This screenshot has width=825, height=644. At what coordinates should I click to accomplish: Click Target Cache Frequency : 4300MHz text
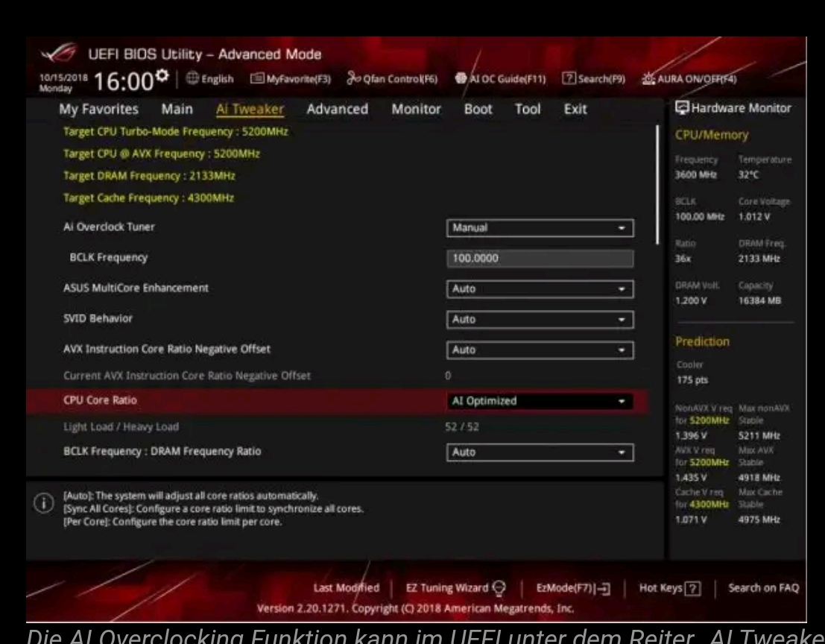click(x=148, y=198)
